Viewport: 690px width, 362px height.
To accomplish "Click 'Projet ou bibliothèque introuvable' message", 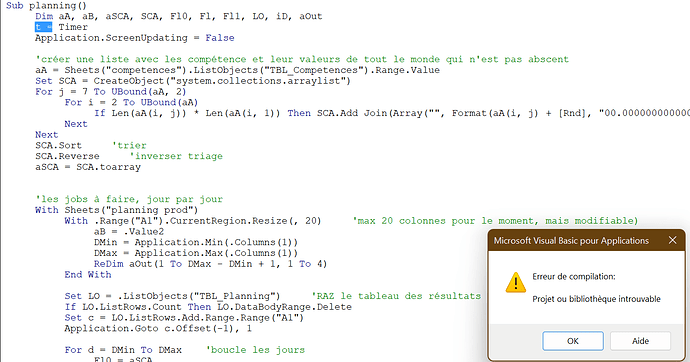I will pyautogui.click(x=596, y=299).
